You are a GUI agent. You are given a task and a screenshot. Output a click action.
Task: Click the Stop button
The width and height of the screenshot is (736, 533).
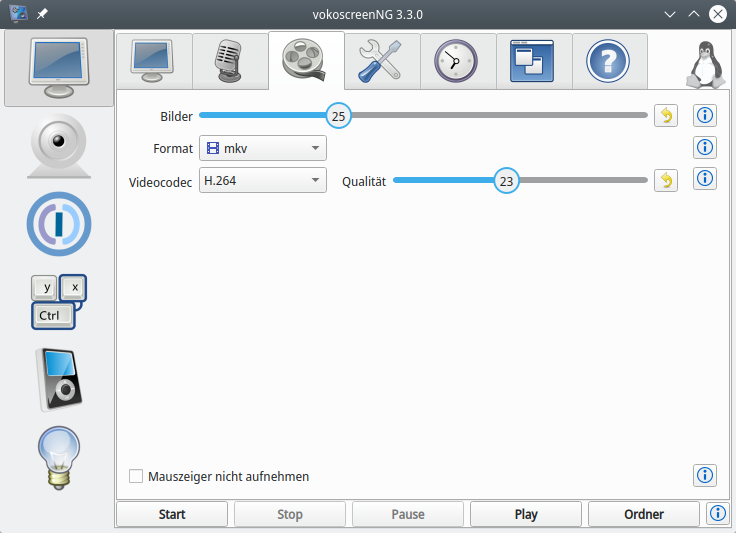point(290,514)
